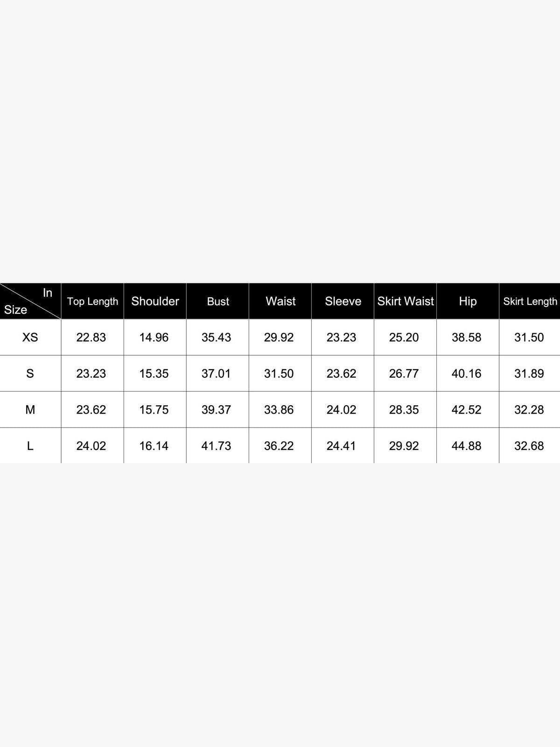Select the Shoulder column header

155,301
